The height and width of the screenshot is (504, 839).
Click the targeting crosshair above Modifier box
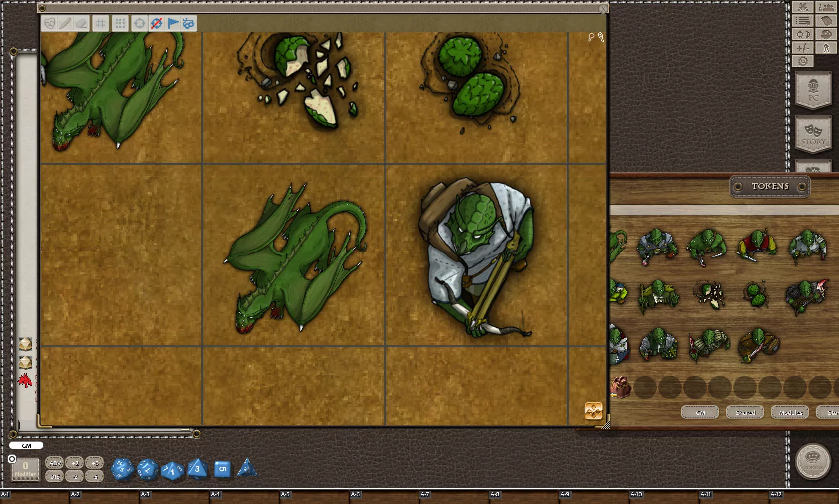coord(12,459)
